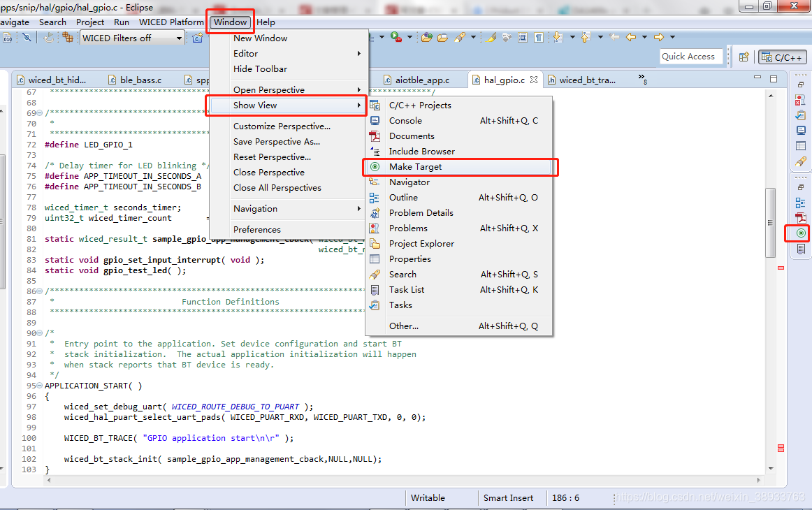Screen dimensions: 812x510
Task: Open Tasks clipboard icon in right trim
Action: coord(801,115)
